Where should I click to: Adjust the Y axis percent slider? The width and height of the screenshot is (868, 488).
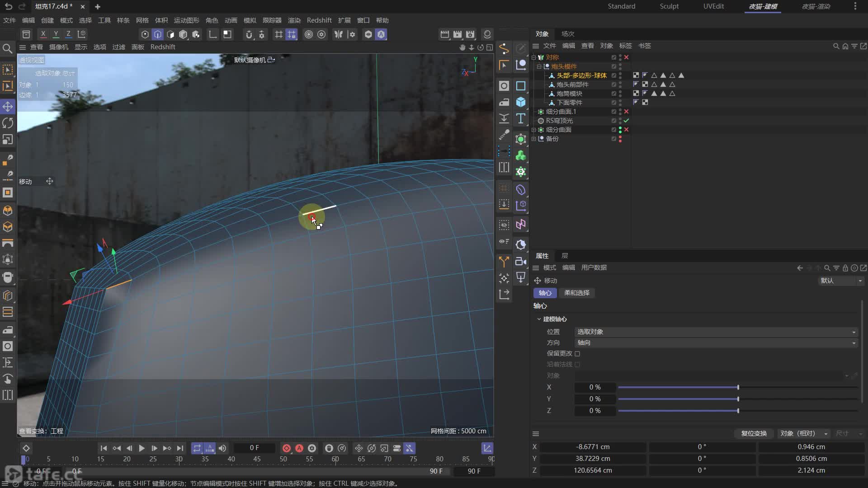pos(738,399)
